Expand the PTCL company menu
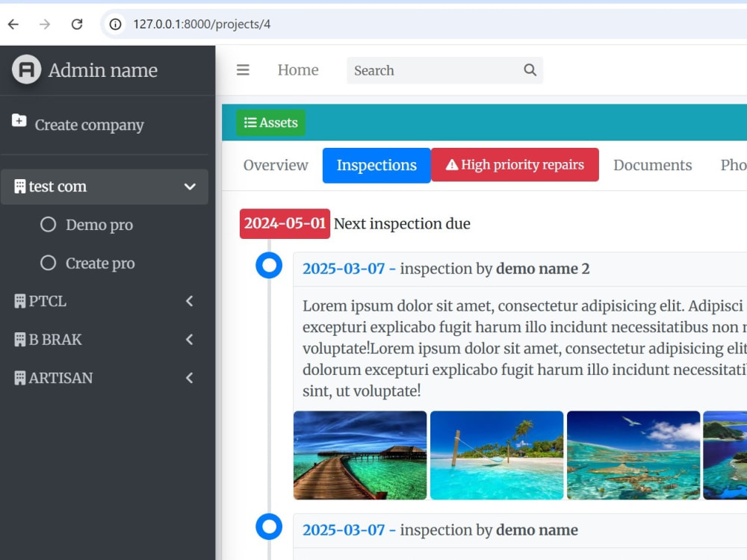This screenshot has height=560, width=747. coord(105,302)
